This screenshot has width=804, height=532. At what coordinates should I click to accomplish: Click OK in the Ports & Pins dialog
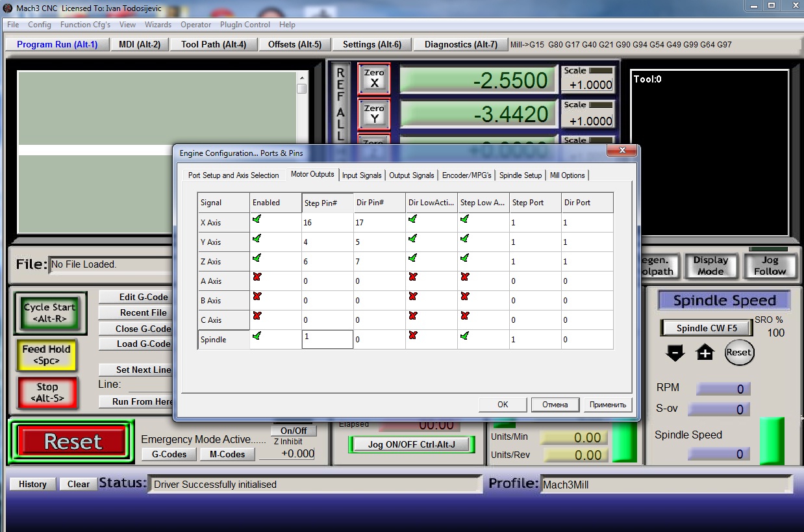point(503,404)
